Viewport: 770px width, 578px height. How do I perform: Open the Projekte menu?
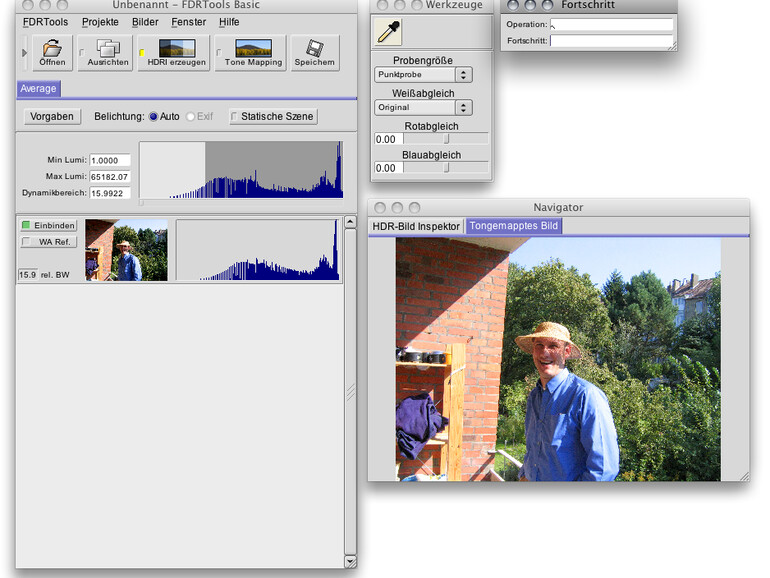coord(100,21)
